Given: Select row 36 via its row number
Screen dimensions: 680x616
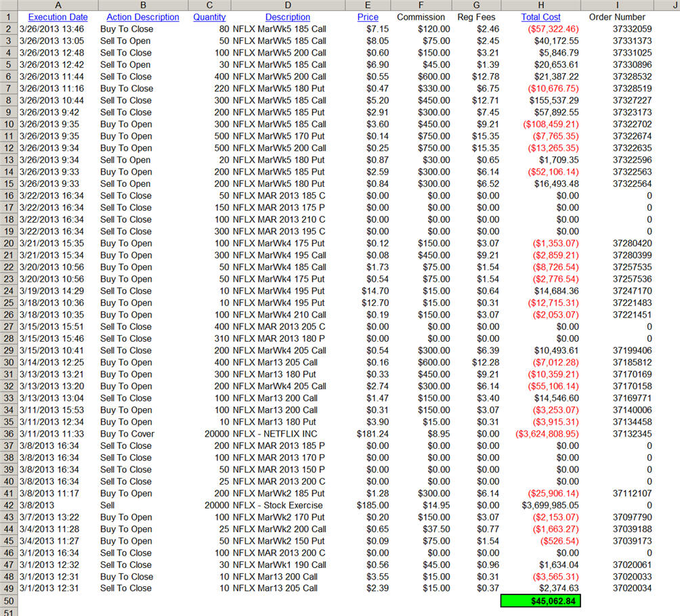Looking at the screenshot, I should (x=8, y=434).
